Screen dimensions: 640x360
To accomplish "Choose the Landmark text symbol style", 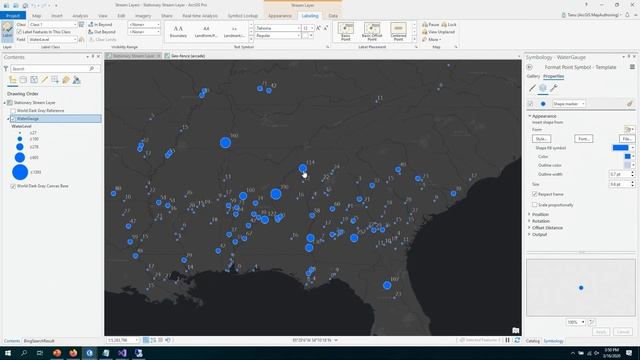I will (x=234, y=31).
